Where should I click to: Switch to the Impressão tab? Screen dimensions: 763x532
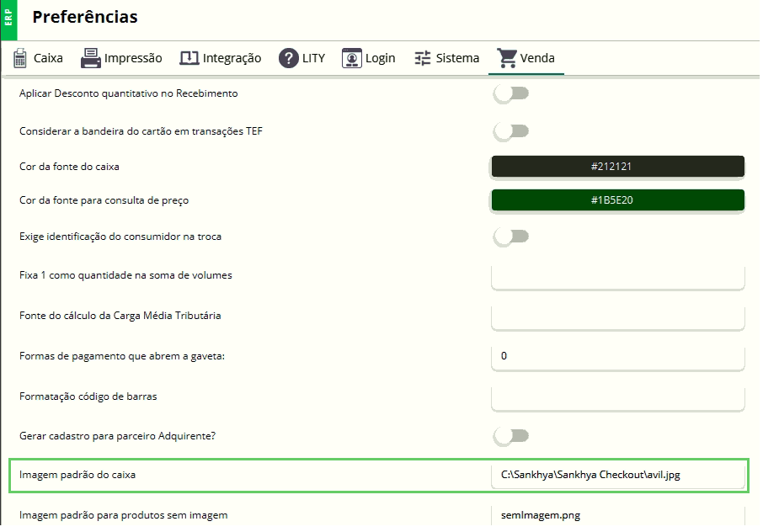pos(121,58)
